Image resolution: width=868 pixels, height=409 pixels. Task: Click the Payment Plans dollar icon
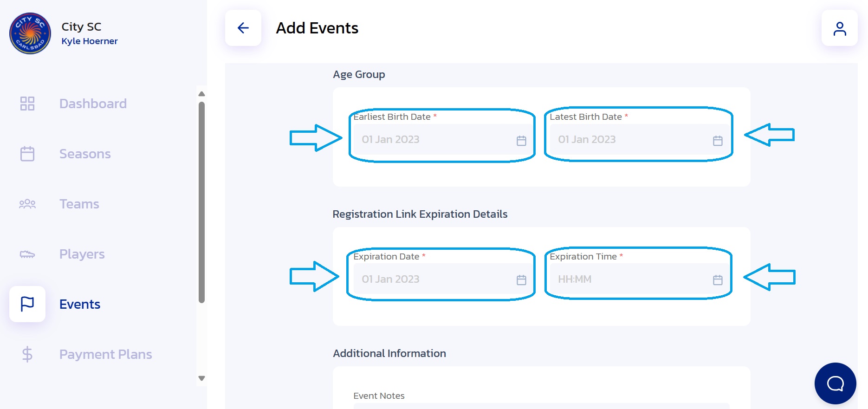pos(27,354)
